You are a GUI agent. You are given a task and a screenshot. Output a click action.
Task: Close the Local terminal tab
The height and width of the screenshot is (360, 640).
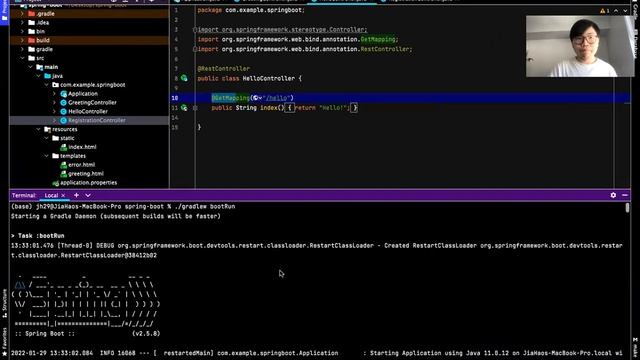pos(63,196)
